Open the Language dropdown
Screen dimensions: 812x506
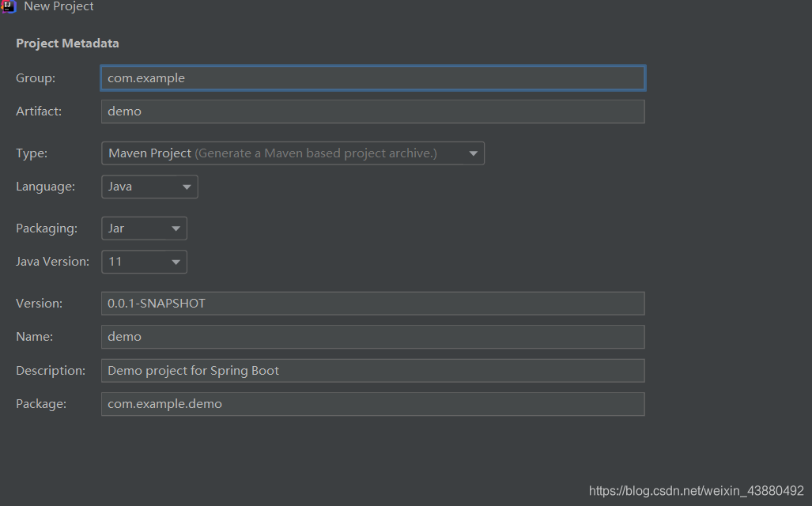[149, 186]
